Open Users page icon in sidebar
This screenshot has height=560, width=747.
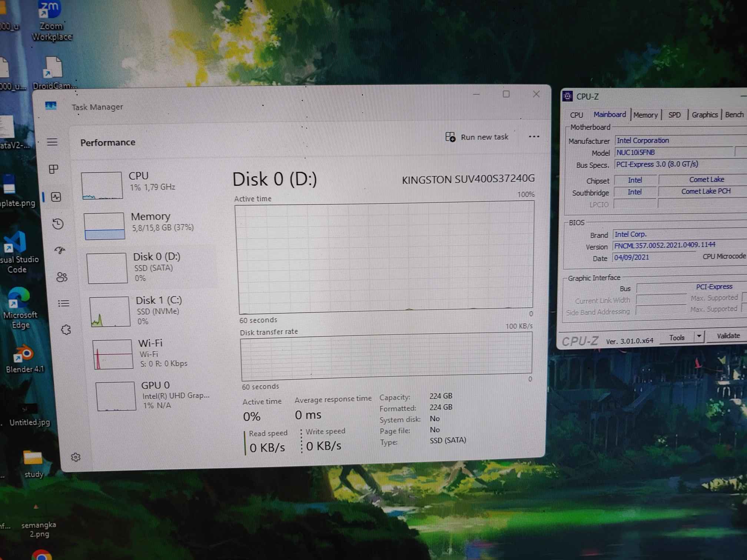click(62, 277)
